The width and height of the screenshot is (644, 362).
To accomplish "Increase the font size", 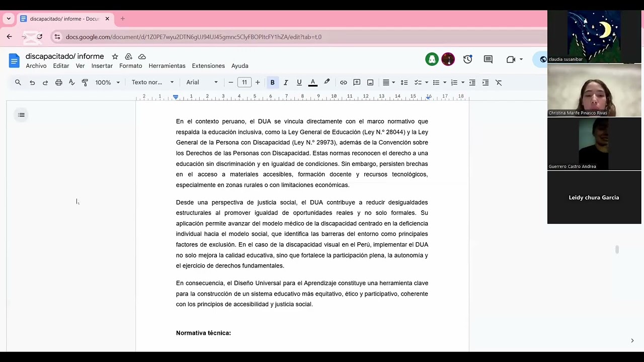I will pyautogui.click(x=258, y=82).
